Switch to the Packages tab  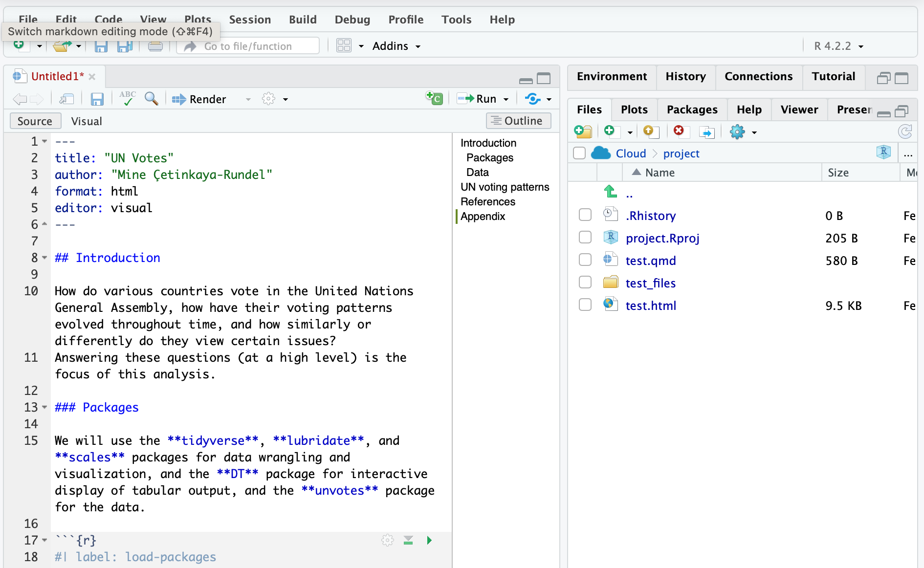pyautogui.click(x=692, y=109)
